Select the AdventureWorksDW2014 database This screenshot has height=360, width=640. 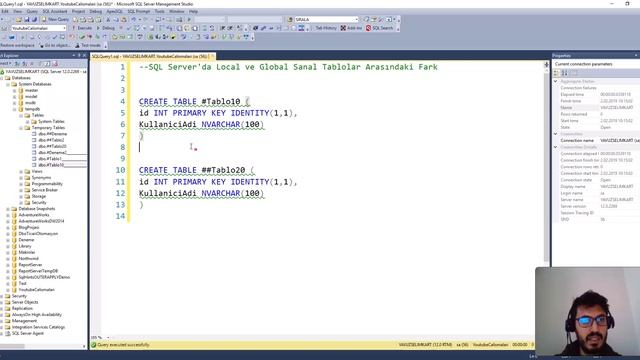41,221
